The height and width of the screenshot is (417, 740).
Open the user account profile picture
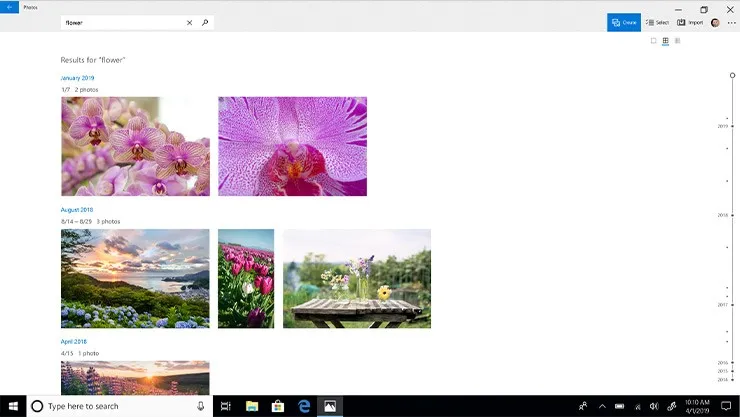[x=715, y=22]
